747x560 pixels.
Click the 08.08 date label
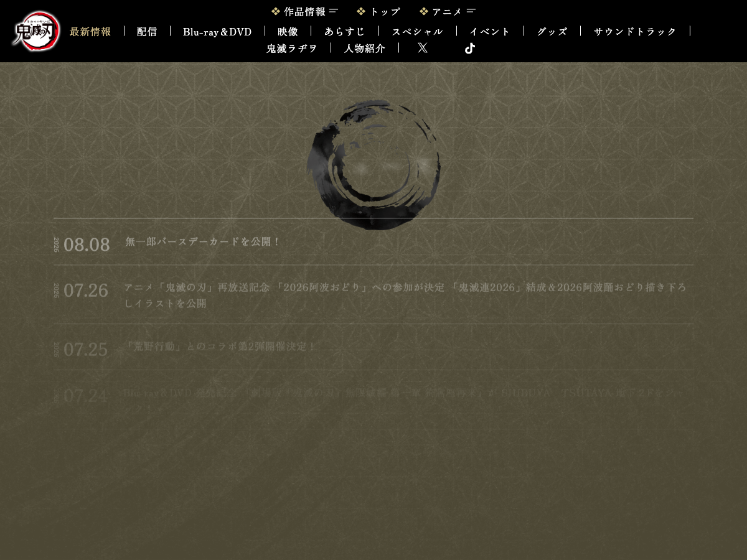(x=87, y=245)
